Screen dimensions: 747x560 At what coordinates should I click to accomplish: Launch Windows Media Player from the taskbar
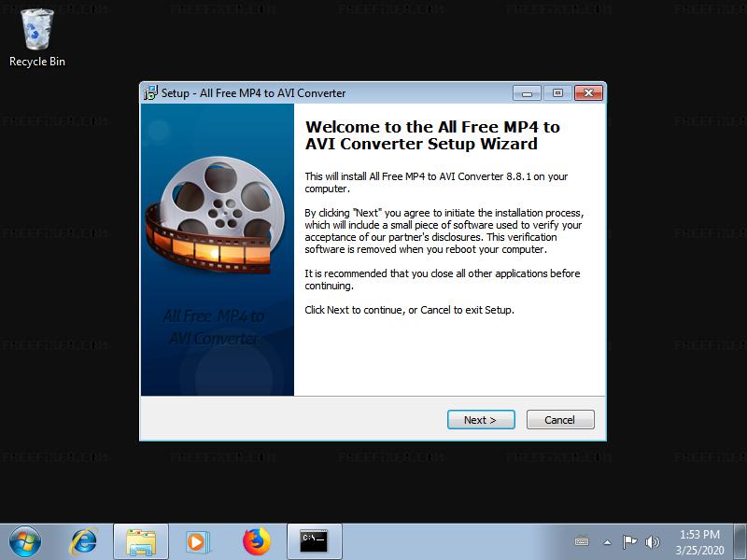pos(198,541)
